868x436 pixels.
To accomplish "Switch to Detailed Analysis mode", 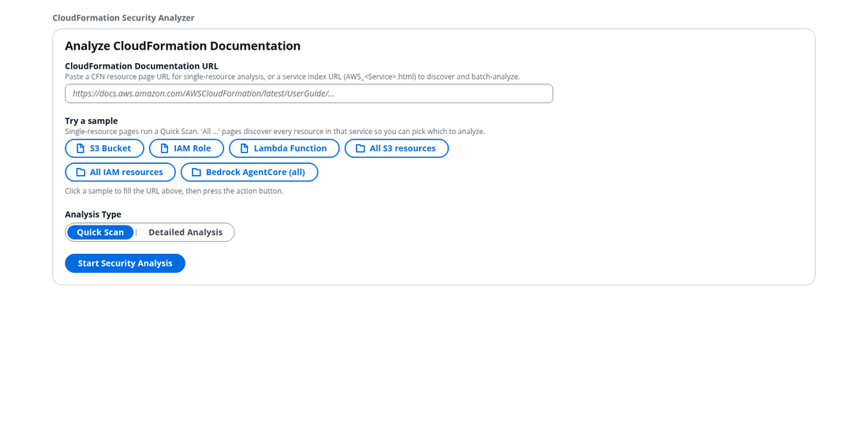I will click(185, 233).
